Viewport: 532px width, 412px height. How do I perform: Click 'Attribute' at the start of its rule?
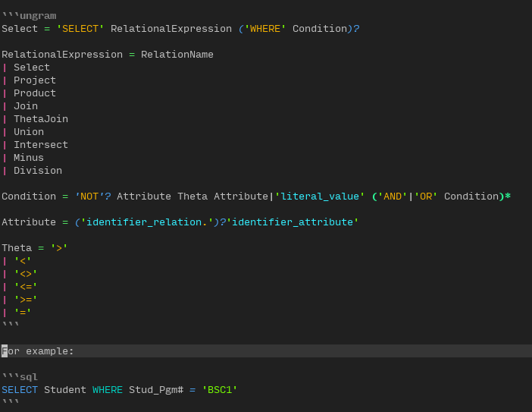[x=29, y=222]
